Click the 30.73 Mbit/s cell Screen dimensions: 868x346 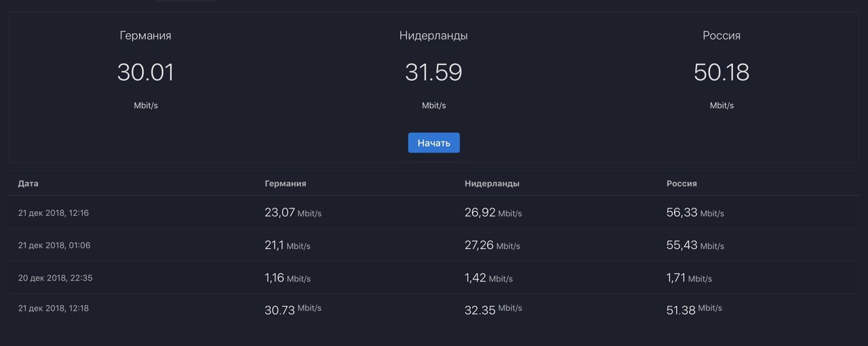293,309
